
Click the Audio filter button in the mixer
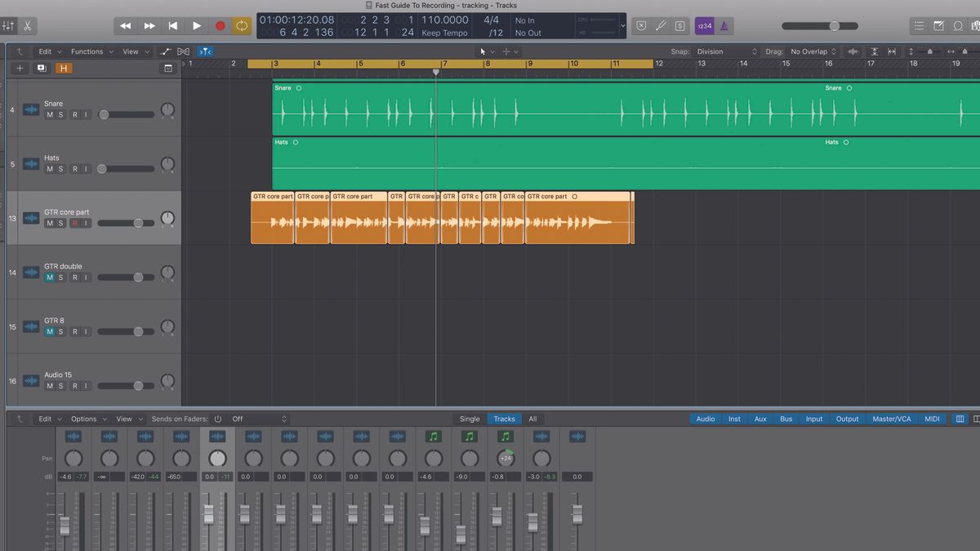point(705,419)
